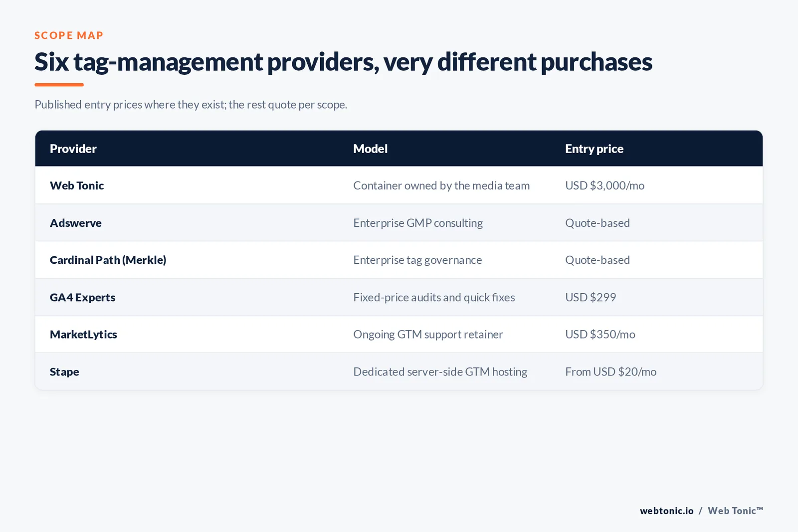The width and height of the screenshot is (798, 532).
Task: Select the 'Cardinal Path (Merkle)' cell
Action: coord(108,260)
